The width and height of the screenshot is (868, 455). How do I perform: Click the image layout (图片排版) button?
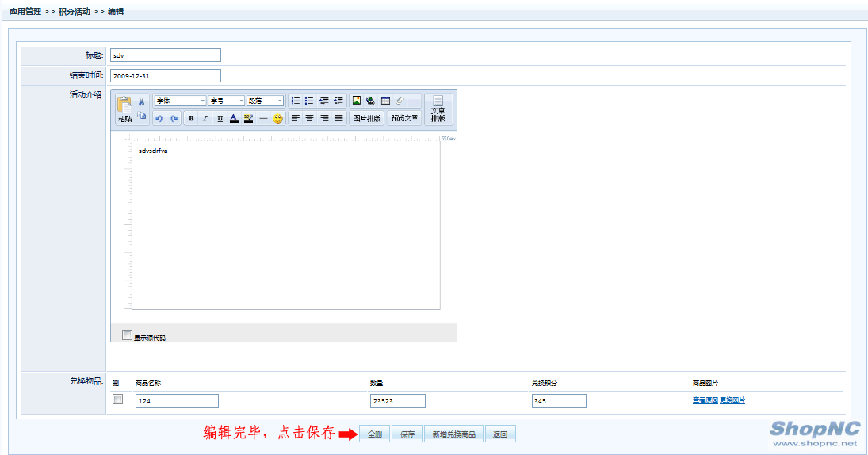367,118
